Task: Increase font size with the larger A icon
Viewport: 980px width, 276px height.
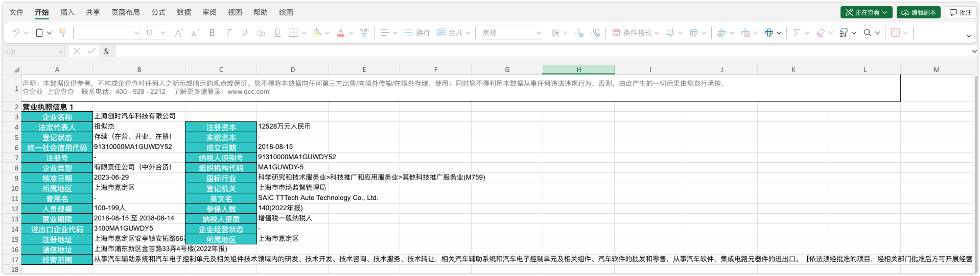Action: coord(179,33)
